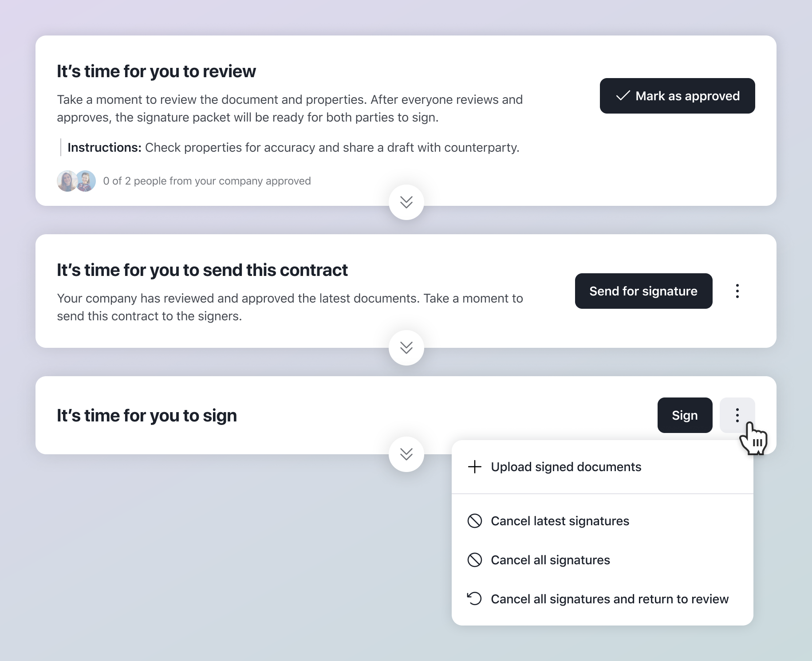
Task: Expand chevron below the sign card
Action: point(406,454)
